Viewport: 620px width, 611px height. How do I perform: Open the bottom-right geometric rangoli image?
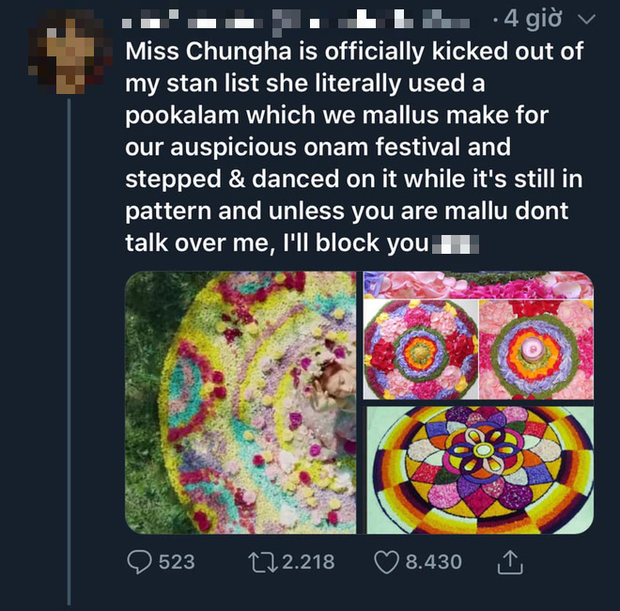tap(478, 468)
